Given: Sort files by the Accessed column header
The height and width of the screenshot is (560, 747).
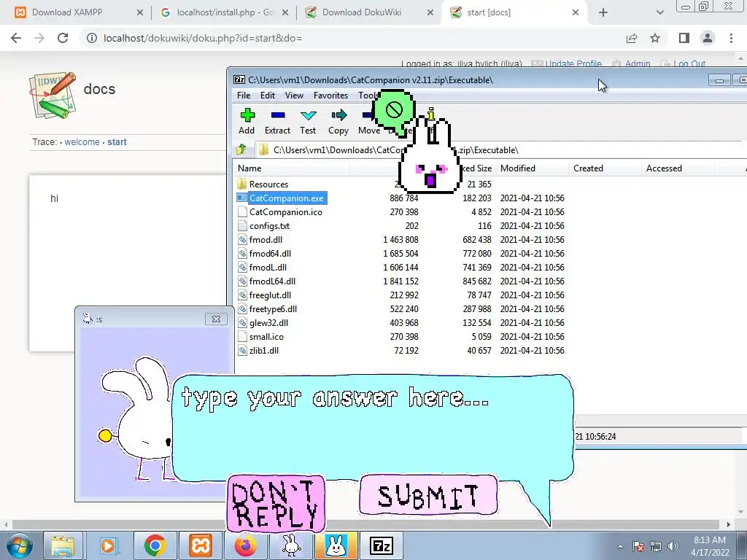Looking at the screenshot, I should click(x=678, y=168).
